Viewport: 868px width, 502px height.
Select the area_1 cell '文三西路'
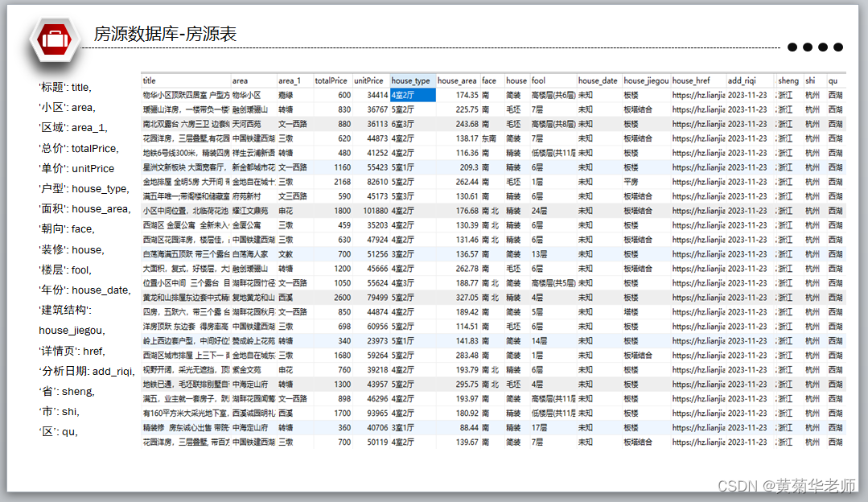(292, 196)
